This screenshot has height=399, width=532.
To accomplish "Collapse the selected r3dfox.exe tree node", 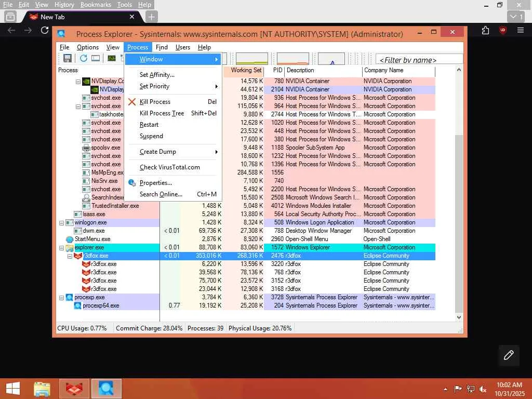I will tap(70, 256).
